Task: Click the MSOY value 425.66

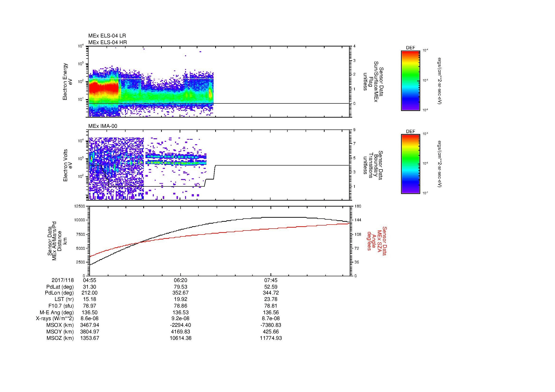Action: click(x=271, y=332)
